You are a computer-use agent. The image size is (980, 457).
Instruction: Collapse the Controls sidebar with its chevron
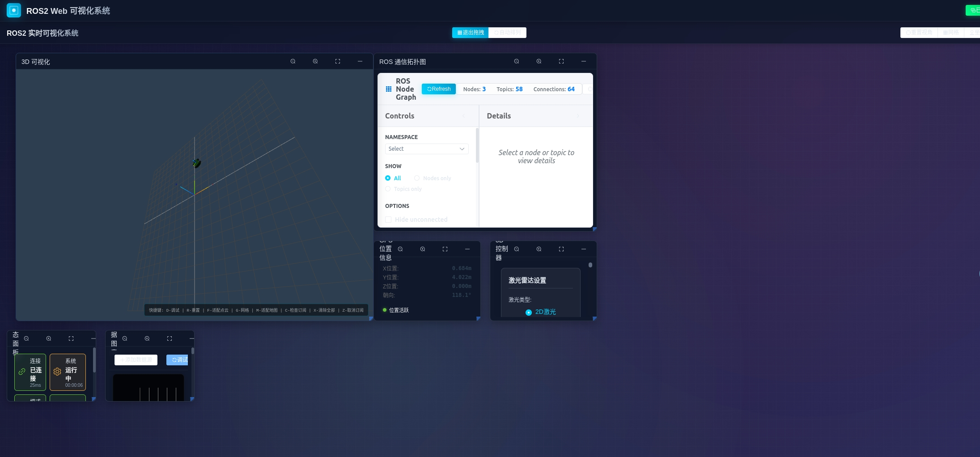pyautogui.click(x=464, y=116)
